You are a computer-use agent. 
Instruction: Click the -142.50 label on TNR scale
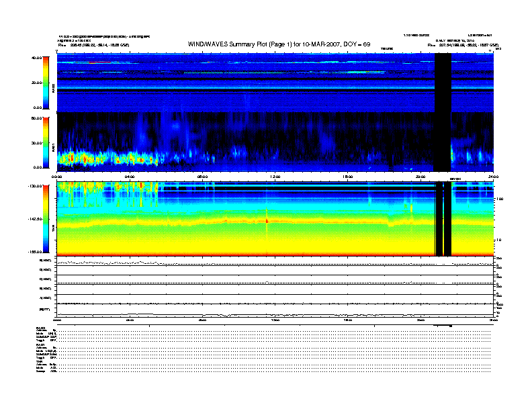(x=35, y=219)
